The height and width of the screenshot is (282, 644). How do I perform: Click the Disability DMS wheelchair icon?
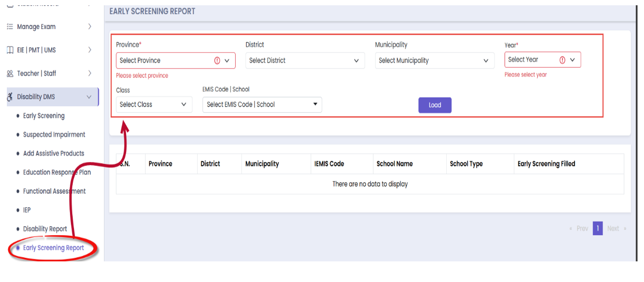[10, 97]
